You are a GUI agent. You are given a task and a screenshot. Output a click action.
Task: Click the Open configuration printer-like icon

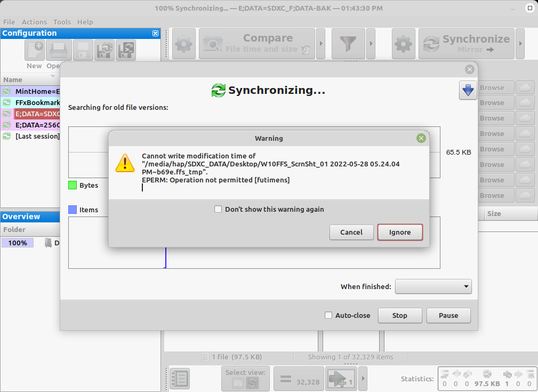[x=59, y=50]
